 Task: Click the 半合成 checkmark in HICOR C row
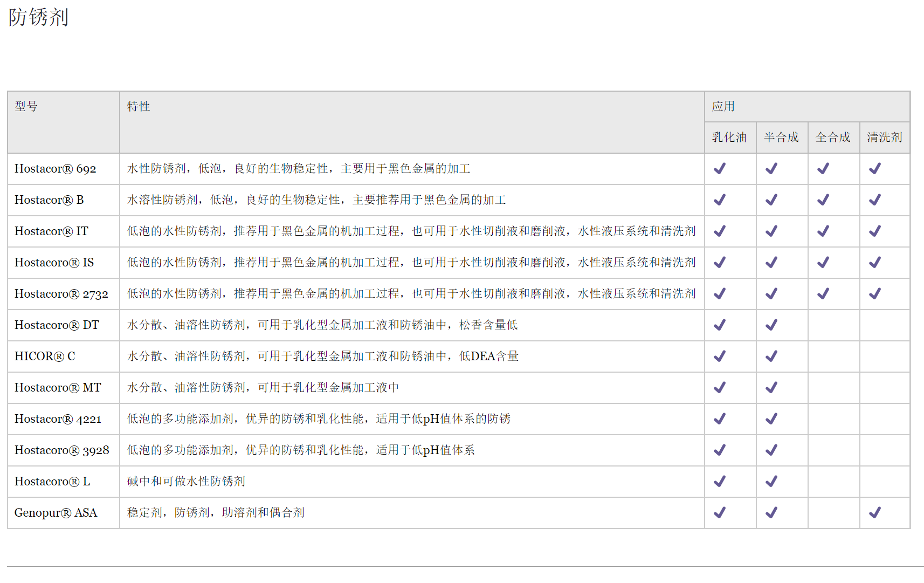click(771, 356)
